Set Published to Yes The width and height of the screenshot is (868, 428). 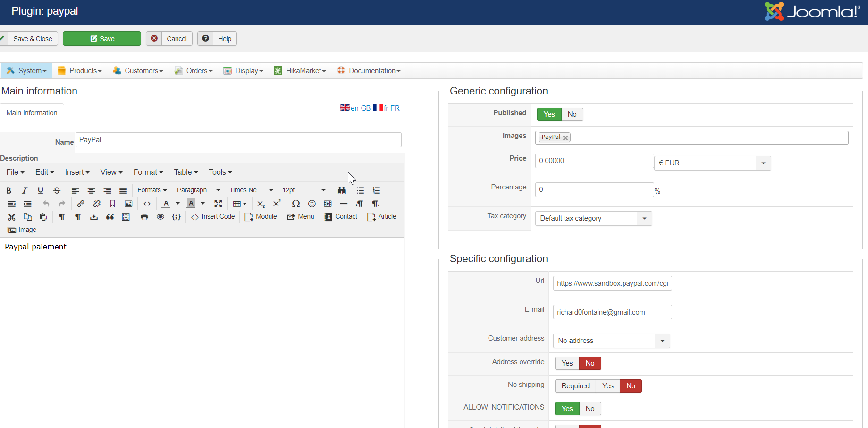click(x=549, y=114)
